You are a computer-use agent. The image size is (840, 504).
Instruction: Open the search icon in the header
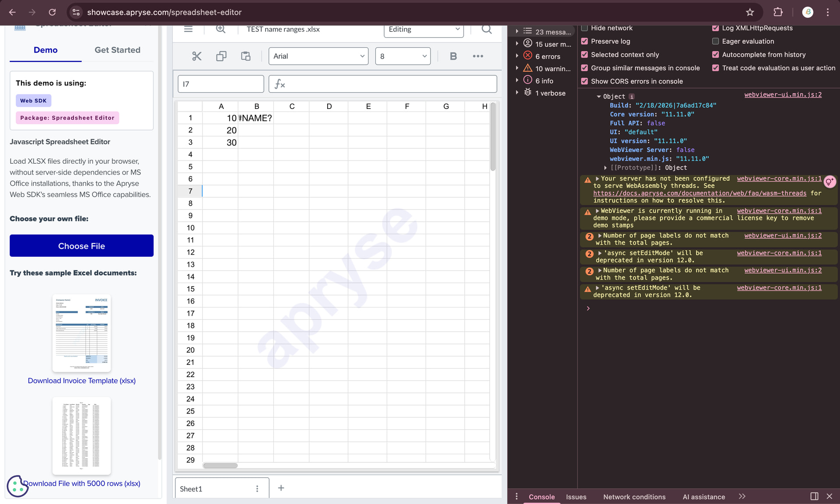coord(486,29)
